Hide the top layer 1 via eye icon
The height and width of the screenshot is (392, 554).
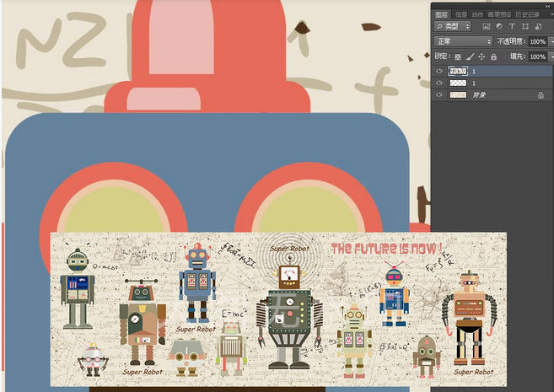coord(438,72)
